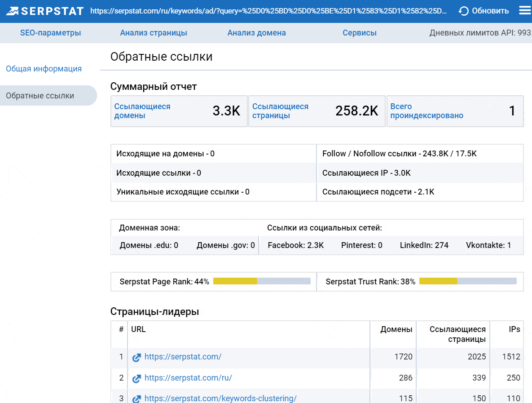The image size is (532, 403).
Task: Click the refresh arrow icon beside Обновить
Action: coord(463,11)
